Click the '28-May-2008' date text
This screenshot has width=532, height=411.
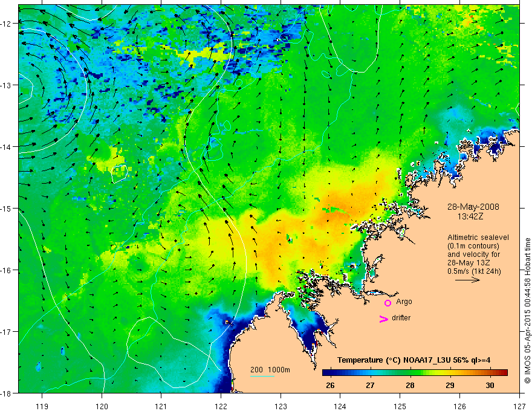[473, 207]
